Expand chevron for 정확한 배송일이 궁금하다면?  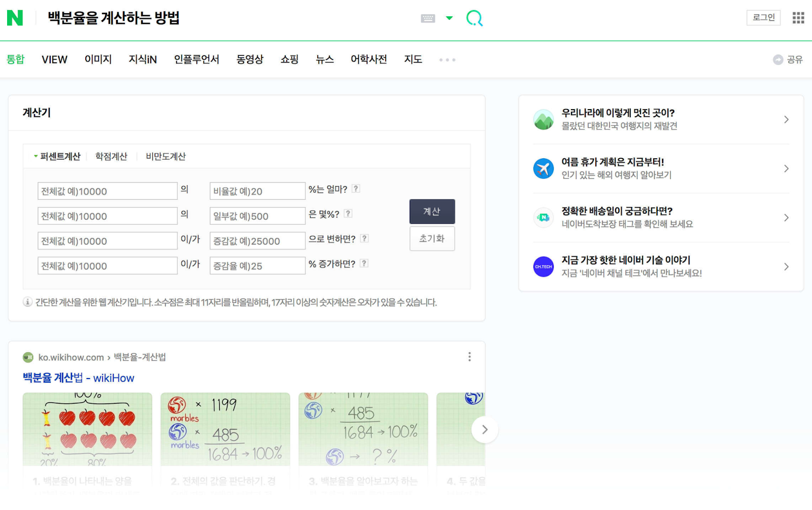coord(786,218)
